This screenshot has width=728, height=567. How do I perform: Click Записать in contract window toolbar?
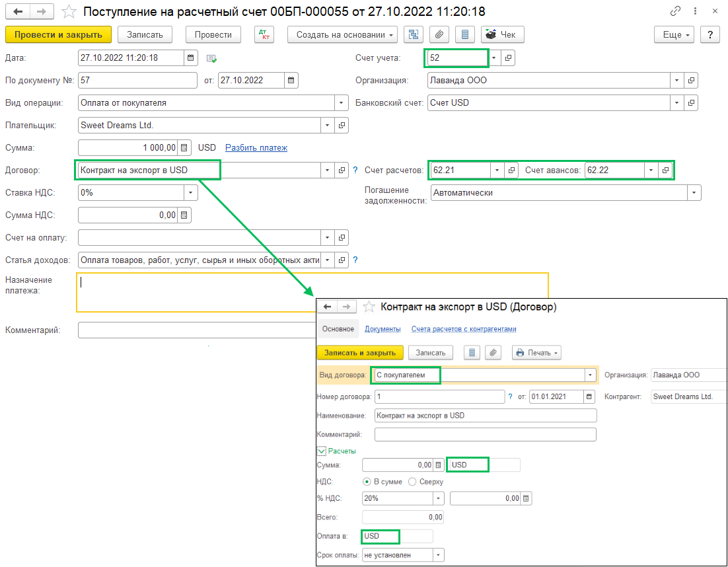pyautogui.click(x=431, y=352)
